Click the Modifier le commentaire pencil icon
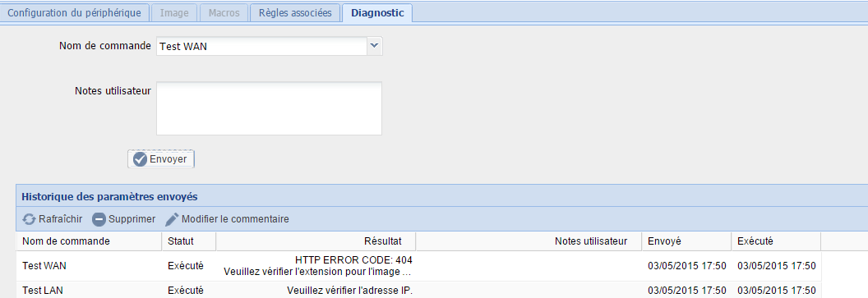Viewport: 868px width, 298px height. [172, 219]
